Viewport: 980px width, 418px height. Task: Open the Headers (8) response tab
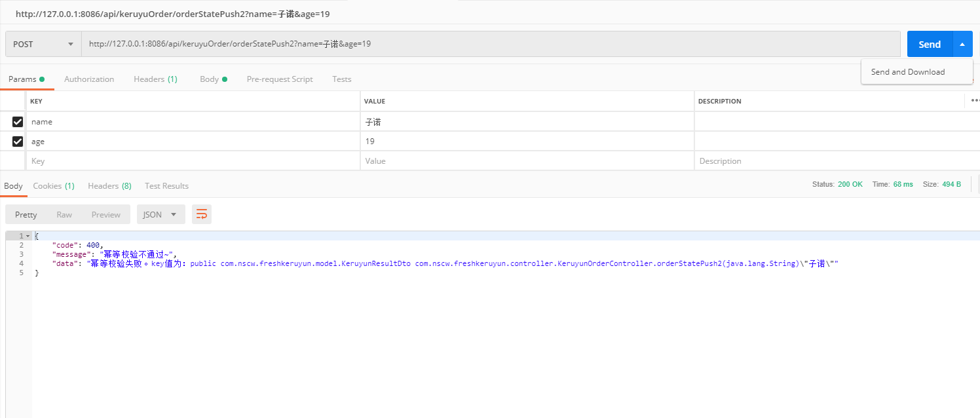click(109, 186)
